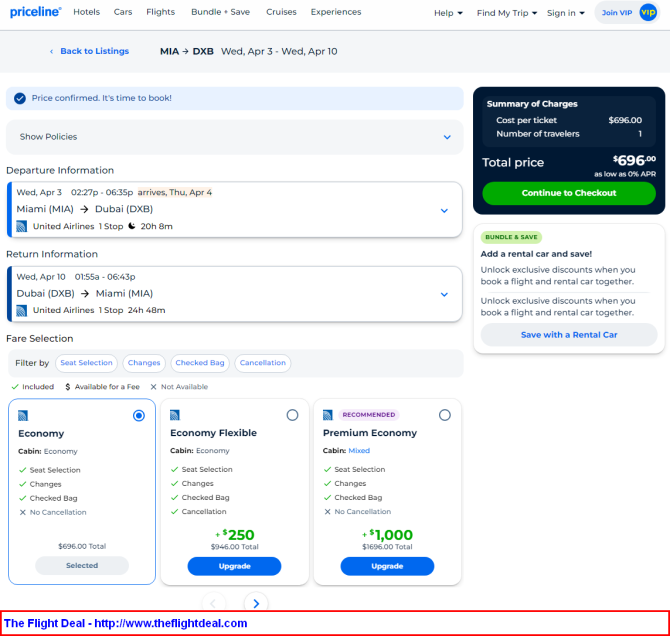Click the Included legend checkmark icon
The width and height of the screenshot is (670, 636).
(15, 386)
